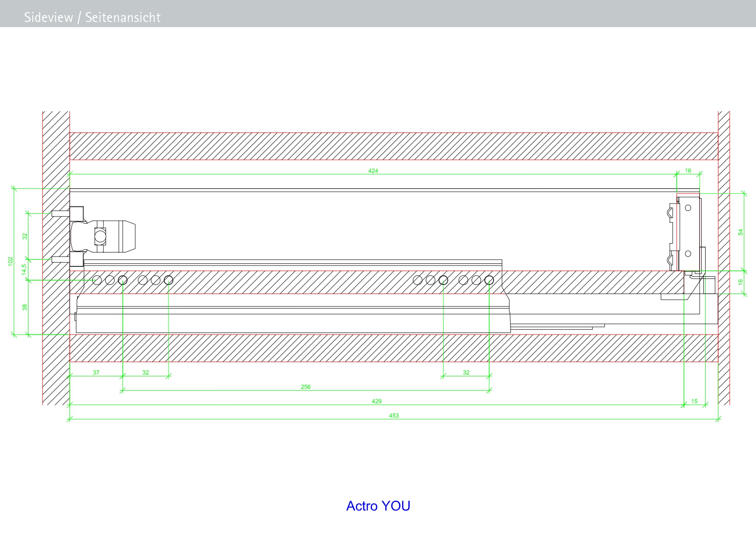Screen dimensions: 756x535
Task: Click the blue 'Actro YOU' caption
Action: pyautogui.click(x=378, y=506)
